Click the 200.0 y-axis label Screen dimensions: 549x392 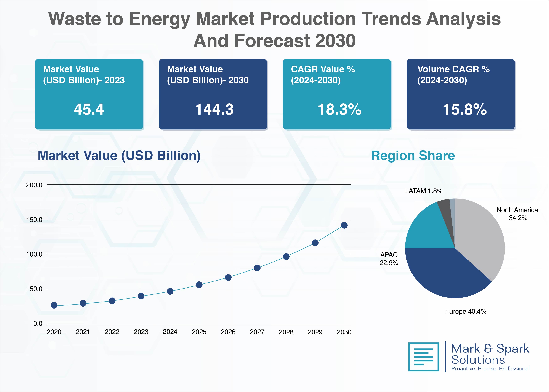(x=34, y=185)
